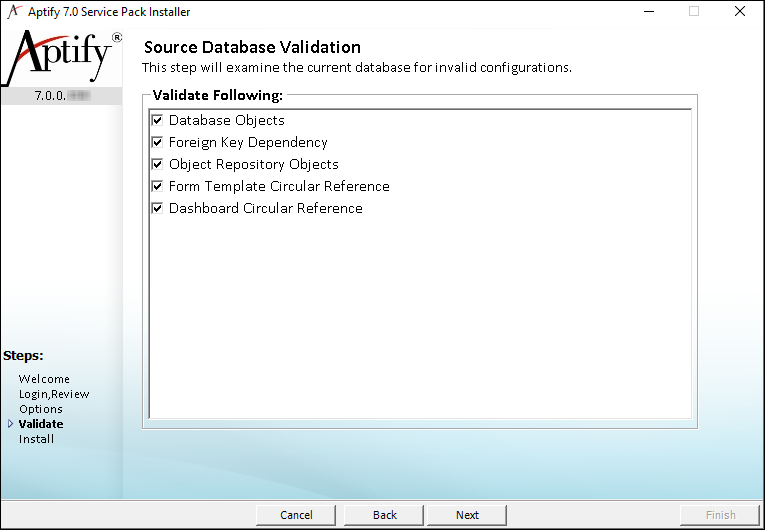This screenshot has width=765, height=530.
Task: Select the Login,Review step label
Action: click(54, 394)
